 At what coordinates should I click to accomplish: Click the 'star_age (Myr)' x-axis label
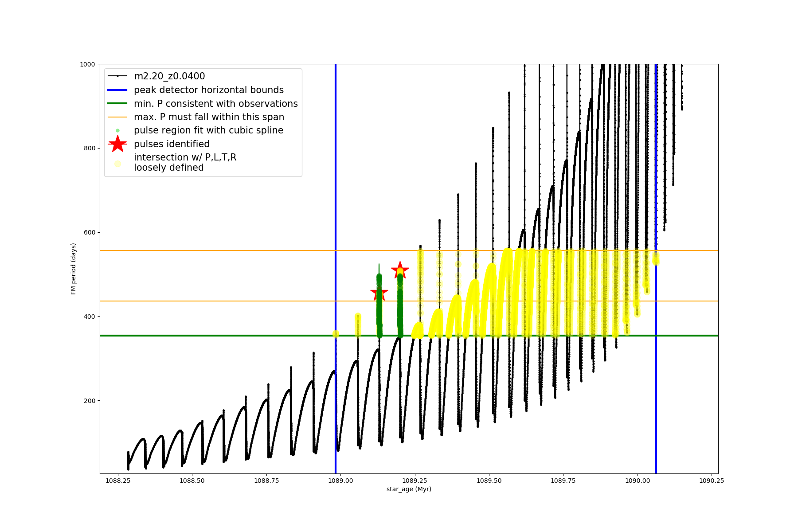(x=409, y=489)
